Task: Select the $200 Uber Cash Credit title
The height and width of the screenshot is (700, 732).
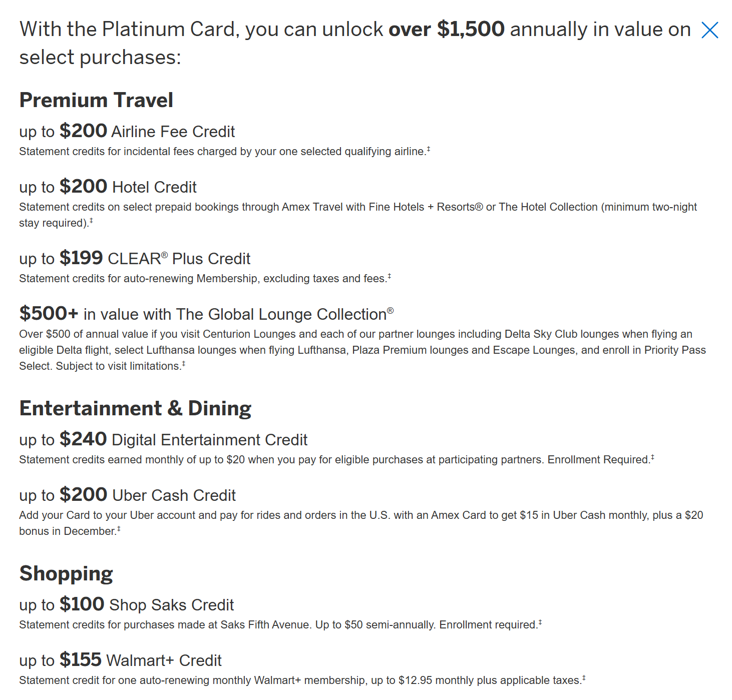Action: (x=127, y=495)
